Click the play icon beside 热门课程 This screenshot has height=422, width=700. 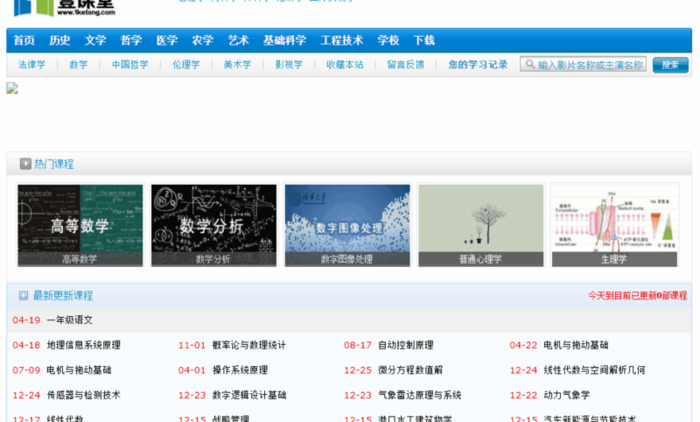pyautogui.click(x=25, y=164)
